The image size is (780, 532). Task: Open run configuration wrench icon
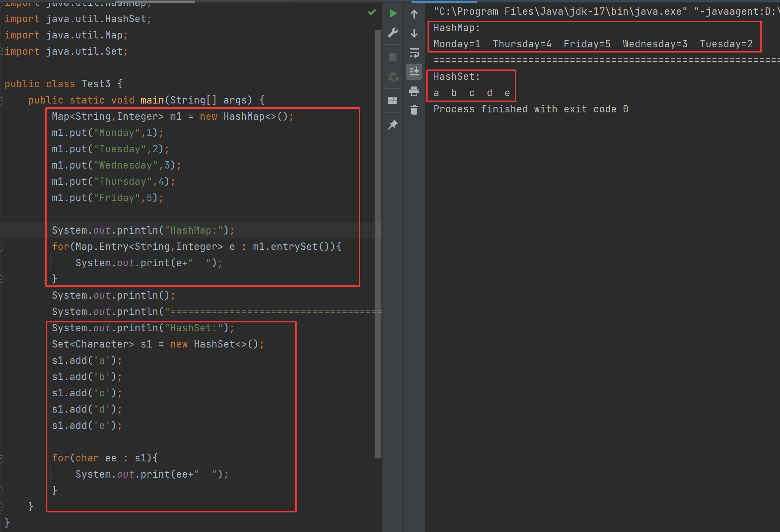pyautogui.click(x=393, y=33)
